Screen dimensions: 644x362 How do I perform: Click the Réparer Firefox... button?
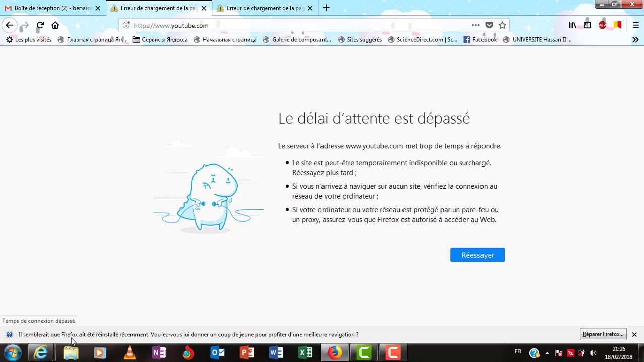603,334
